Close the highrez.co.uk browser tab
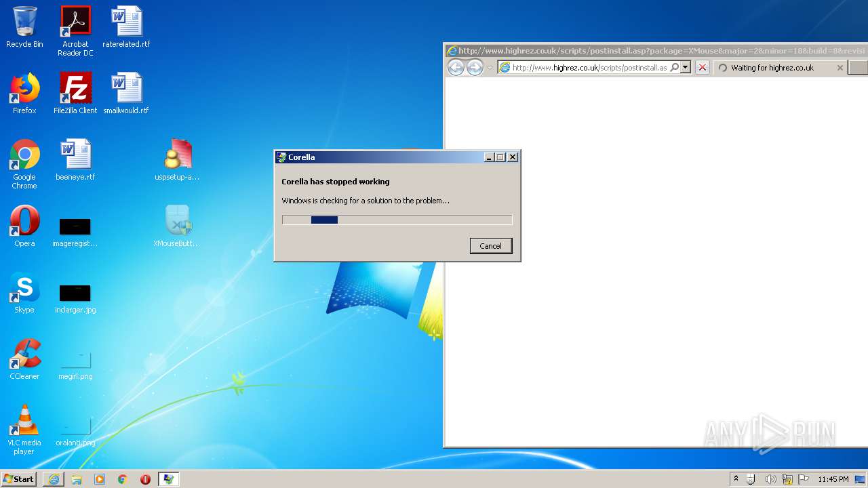The image size is (868, 488). pos(840,68)
